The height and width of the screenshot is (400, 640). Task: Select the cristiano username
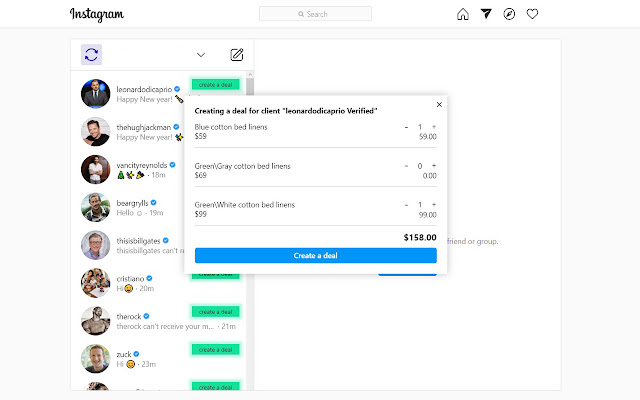[x=130, y=279]
